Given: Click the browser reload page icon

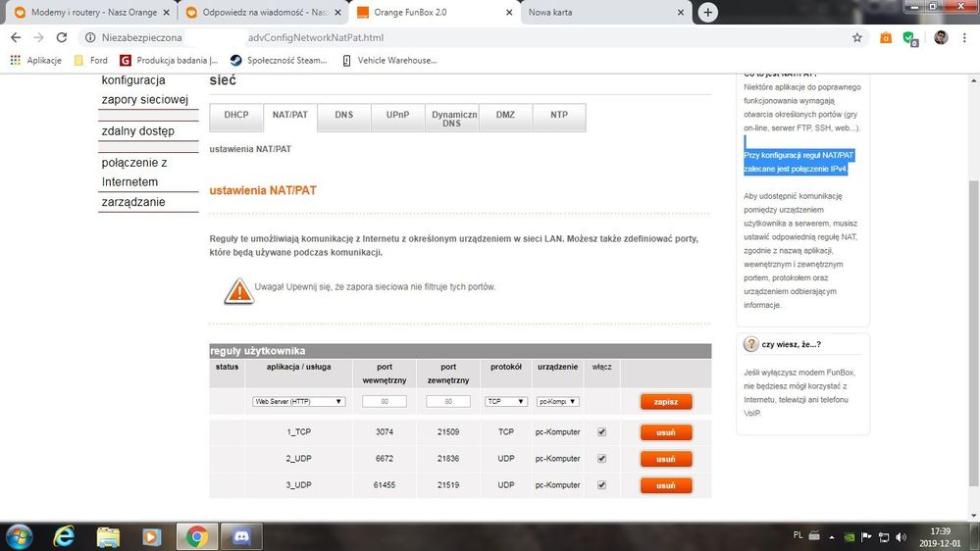Looking at the screenshot, I should (62, 37).
